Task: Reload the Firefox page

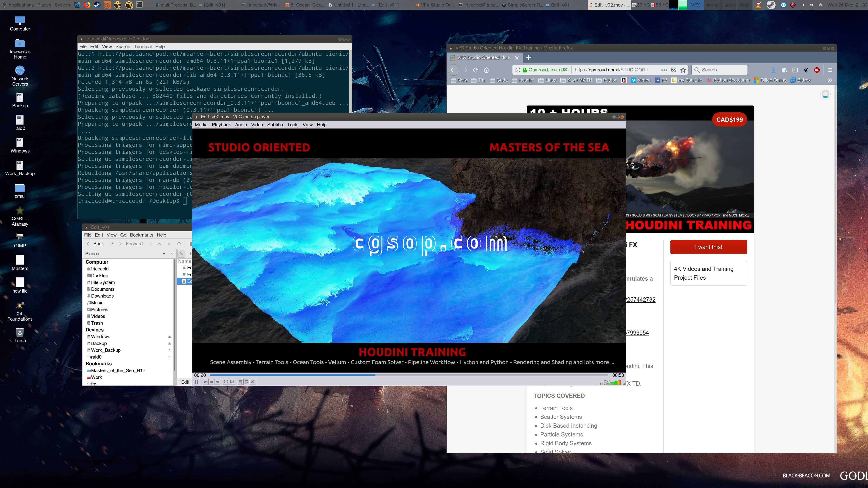Action: (476, 70)
